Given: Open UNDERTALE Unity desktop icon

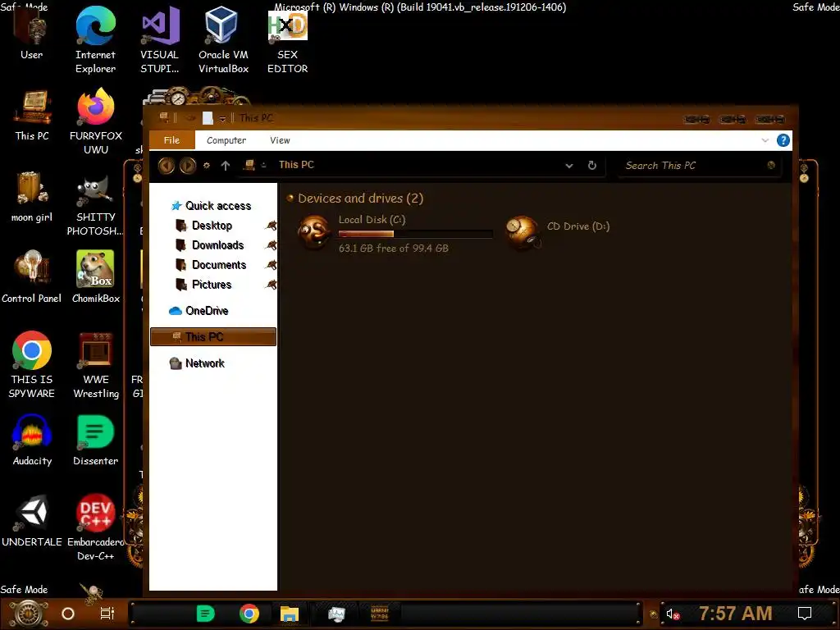Looking at the screenshot, I should tap(32, 522).
